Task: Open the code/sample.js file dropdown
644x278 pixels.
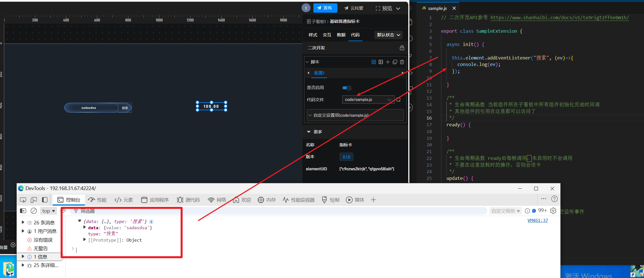Action: (368, 100)
